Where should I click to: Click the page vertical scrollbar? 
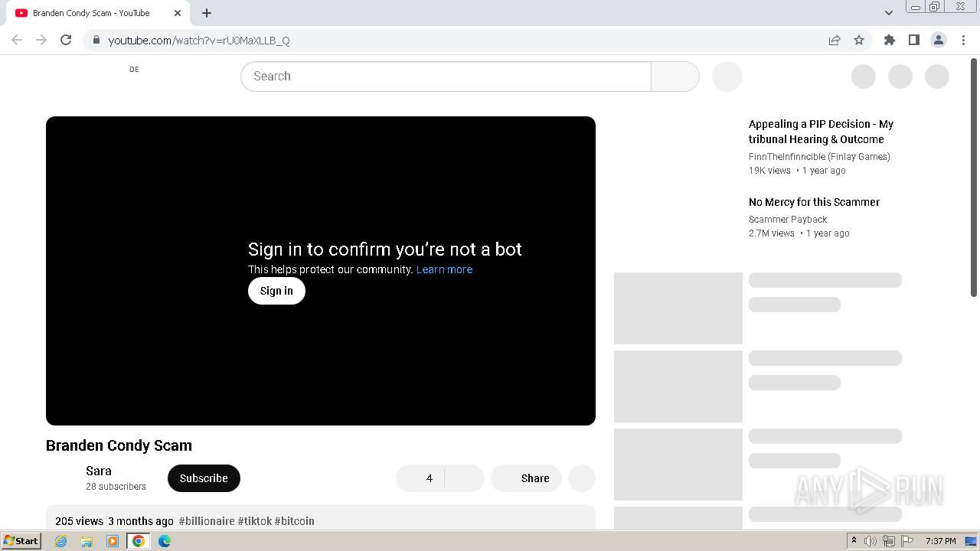(x=974, y=178)
